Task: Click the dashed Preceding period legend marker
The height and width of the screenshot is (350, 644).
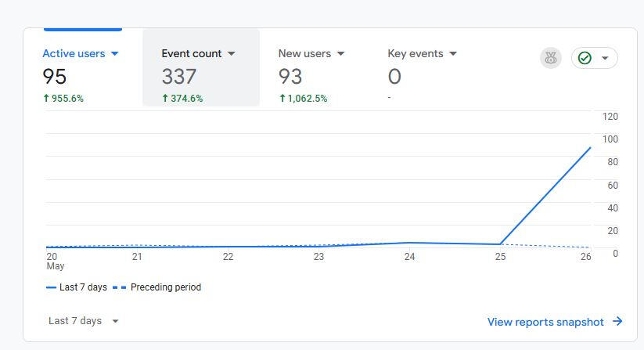Action: (120, 287)
